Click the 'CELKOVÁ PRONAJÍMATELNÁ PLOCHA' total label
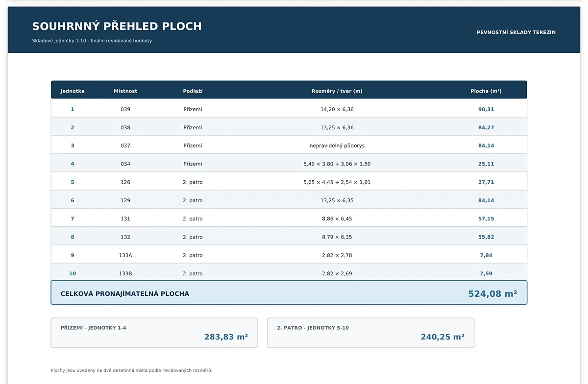Image resolution: width=588 pixels, height=384 pixels. tap(125, 294)
